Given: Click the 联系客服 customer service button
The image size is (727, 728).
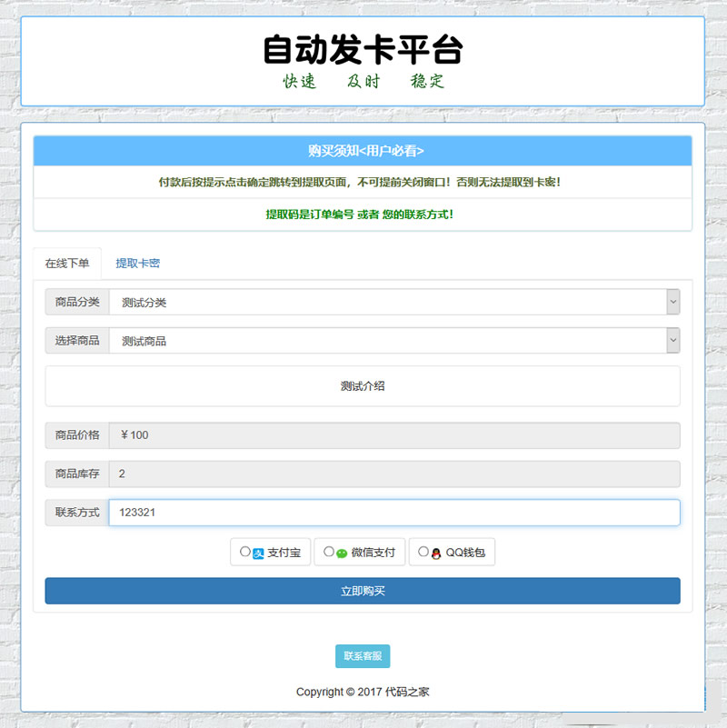Looking at the screenshot, I should pos(361,655).
